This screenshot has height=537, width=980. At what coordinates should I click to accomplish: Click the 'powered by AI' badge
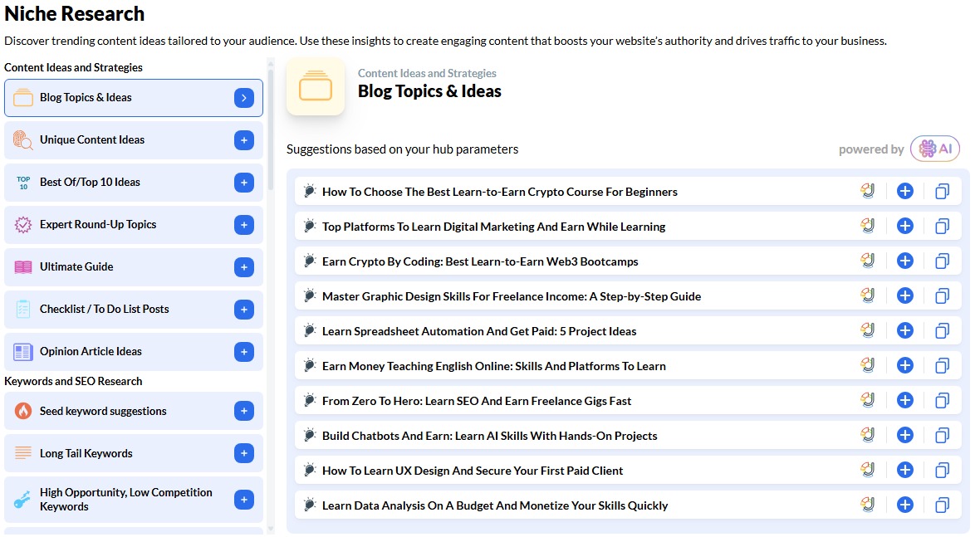[934, 149]
